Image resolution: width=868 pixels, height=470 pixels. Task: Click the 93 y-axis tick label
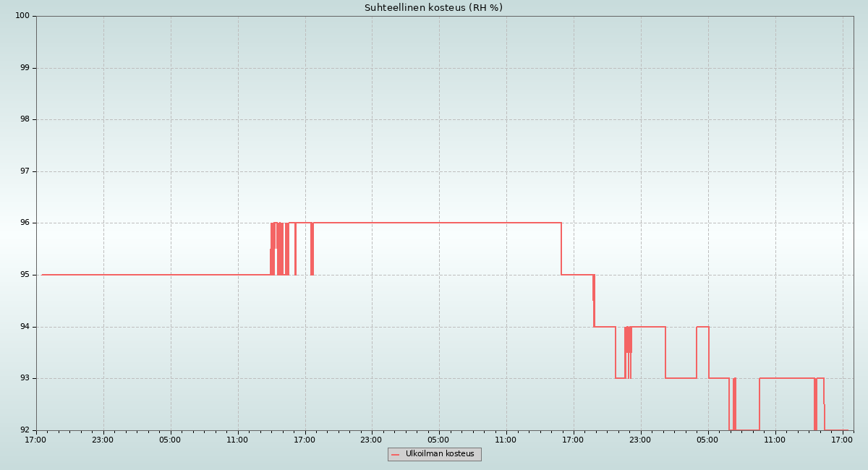pyautogui.click(x=25, y=378)
